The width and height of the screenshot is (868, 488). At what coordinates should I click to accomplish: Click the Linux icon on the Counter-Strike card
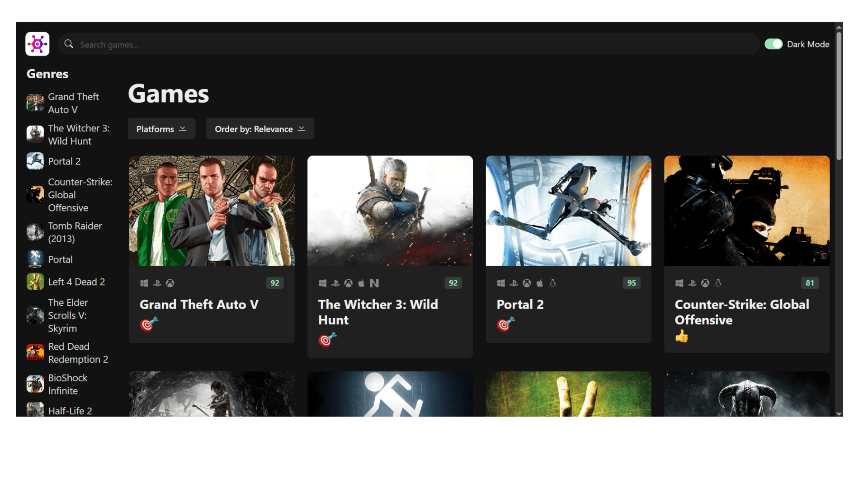pyautogui.click(x=719, y=283)
